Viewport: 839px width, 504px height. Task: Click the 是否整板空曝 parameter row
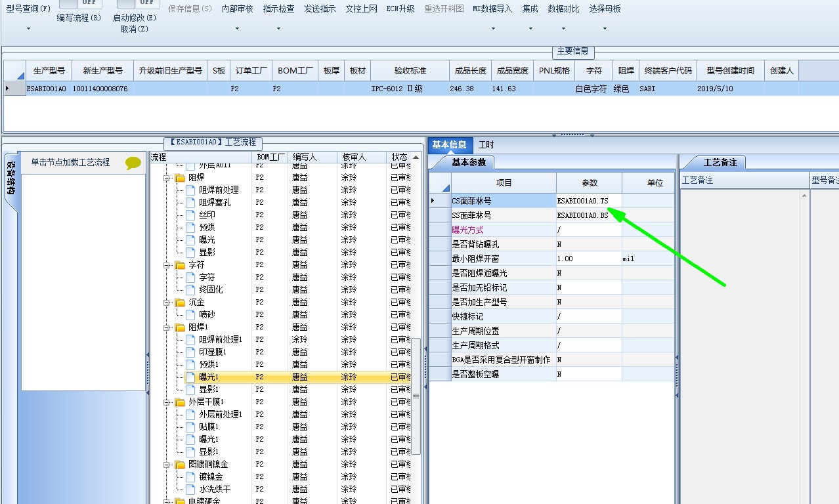(551, 374)
